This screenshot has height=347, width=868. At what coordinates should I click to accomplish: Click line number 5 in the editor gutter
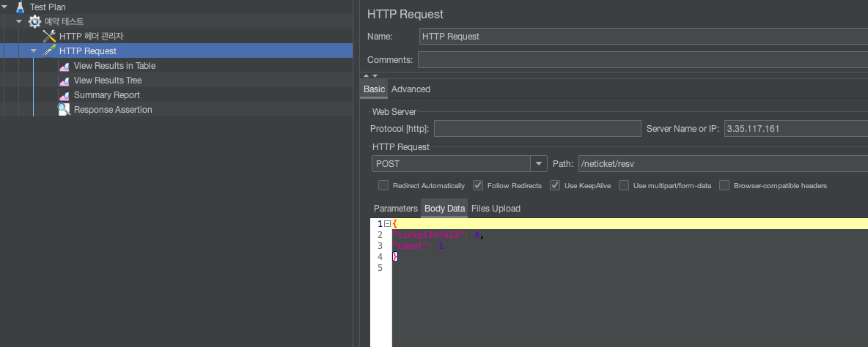click(x=380, y=268)
